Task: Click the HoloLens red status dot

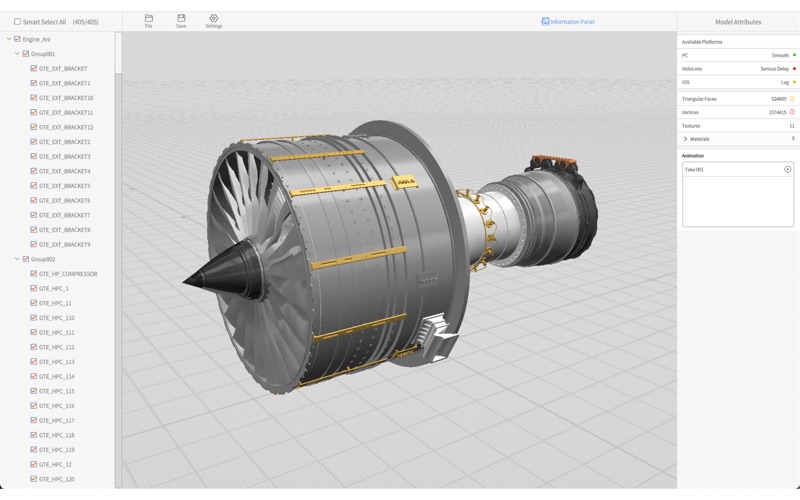Action: [x=794, y=68]
